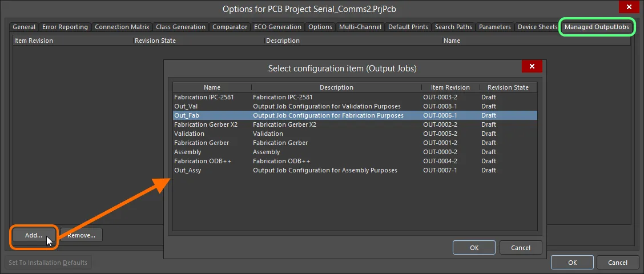Image resolution: width=644 pixels, height=274 pixels.
Task: Click Item Revision header in Managed OutputJobs grid
Action: (x=73, y=41)
